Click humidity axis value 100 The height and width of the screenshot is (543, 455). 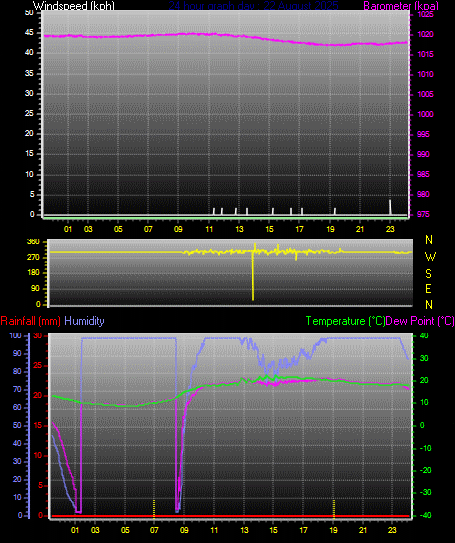(x=16, y=336)
